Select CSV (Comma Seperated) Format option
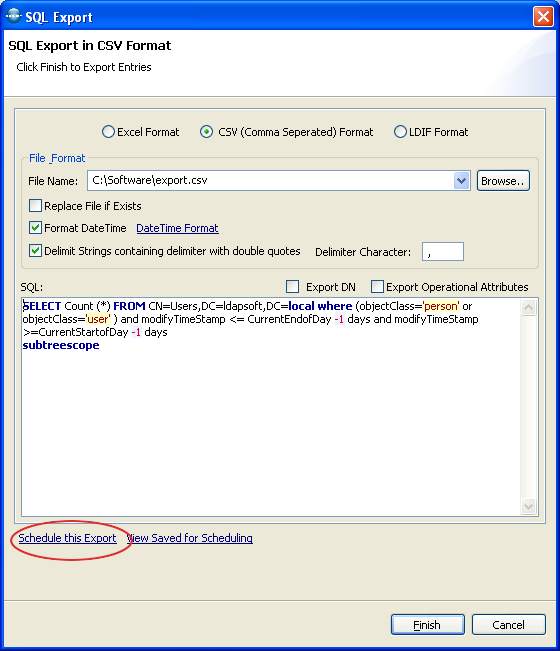Image resolution: width=560 pixels, height=651 pixels. pos(206,132)
